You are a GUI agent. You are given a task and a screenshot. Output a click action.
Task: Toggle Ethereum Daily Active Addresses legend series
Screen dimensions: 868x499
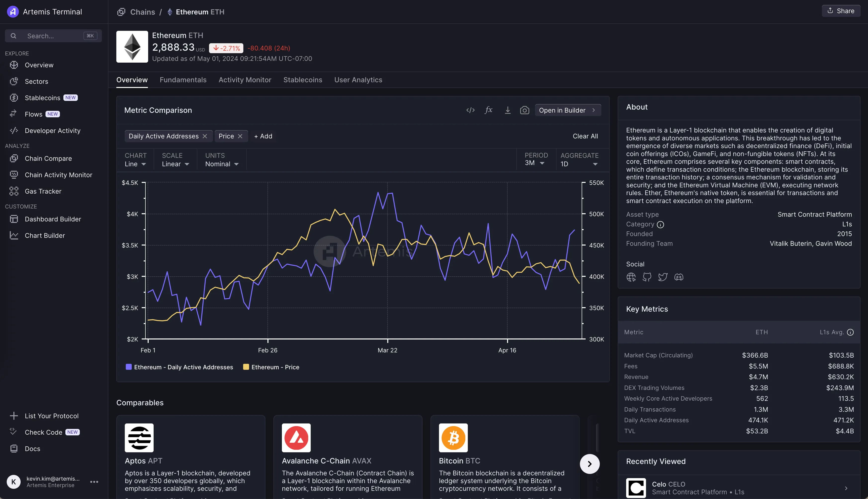pyautogui.click(x=179, y=367)
